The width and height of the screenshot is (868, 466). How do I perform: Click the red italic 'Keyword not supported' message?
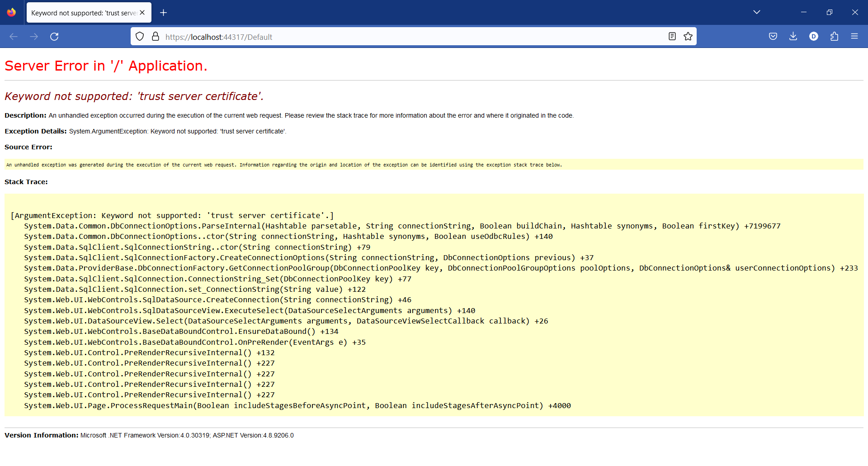tap(134, 96)
